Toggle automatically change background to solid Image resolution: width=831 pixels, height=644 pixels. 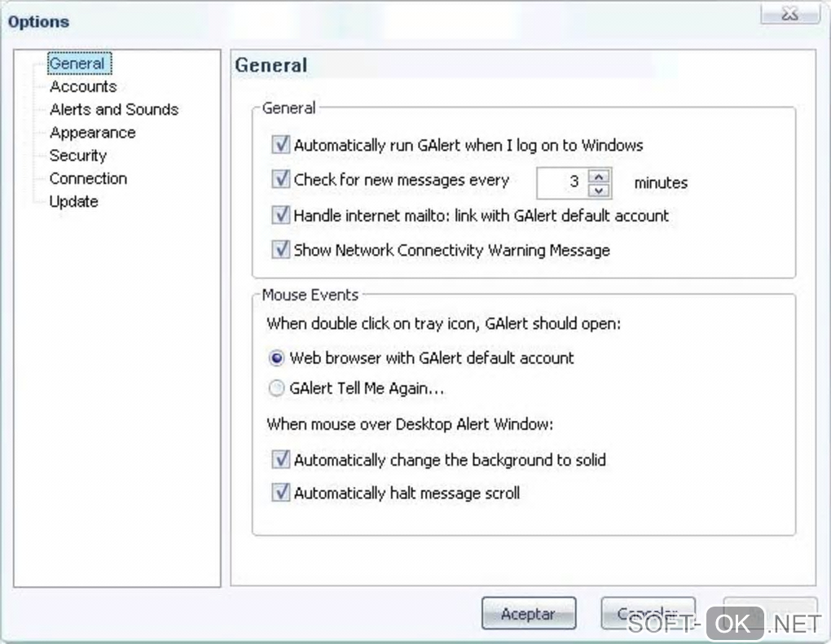[x=280, y=460]
